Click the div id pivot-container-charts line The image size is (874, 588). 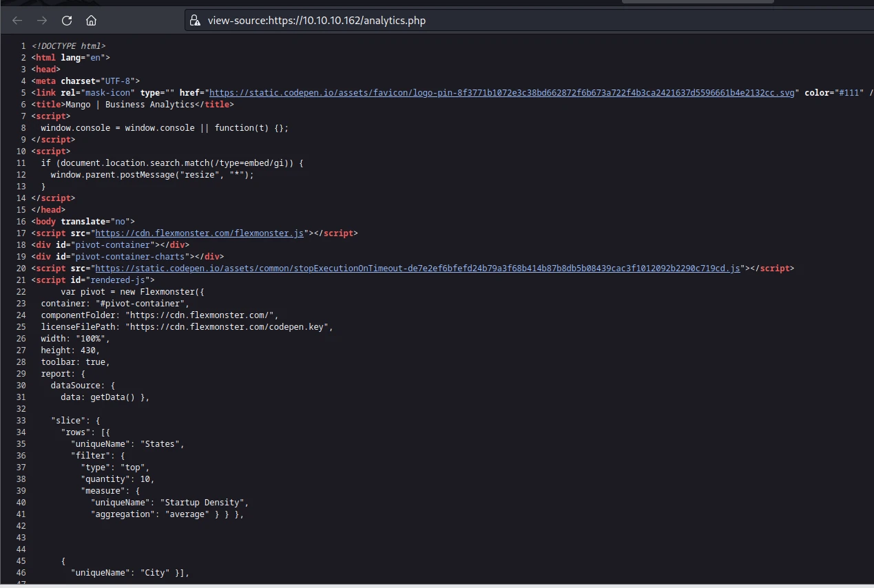tap(127, 256)
